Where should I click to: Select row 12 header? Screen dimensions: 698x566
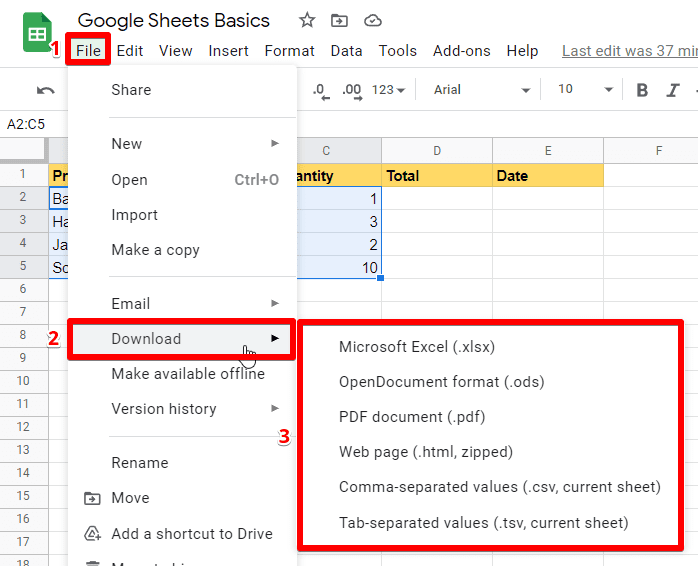point(23,427)
